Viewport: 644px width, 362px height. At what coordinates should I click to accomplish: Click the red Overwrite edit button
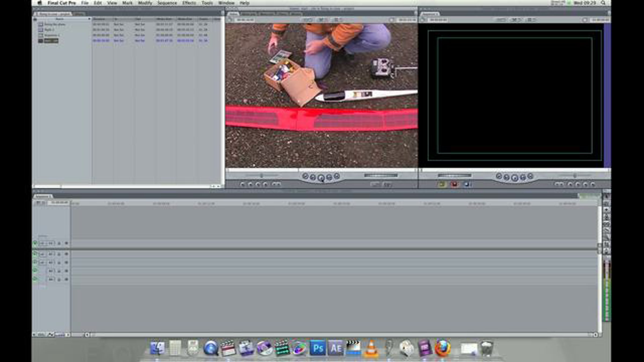click(454, 184)
